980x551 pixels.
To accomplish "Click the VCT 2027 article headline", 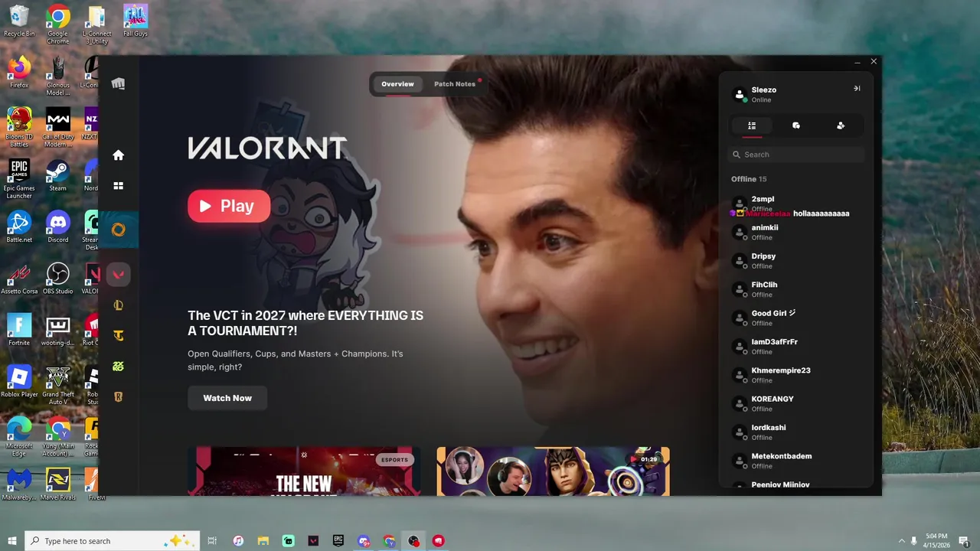I will [305, 323].
